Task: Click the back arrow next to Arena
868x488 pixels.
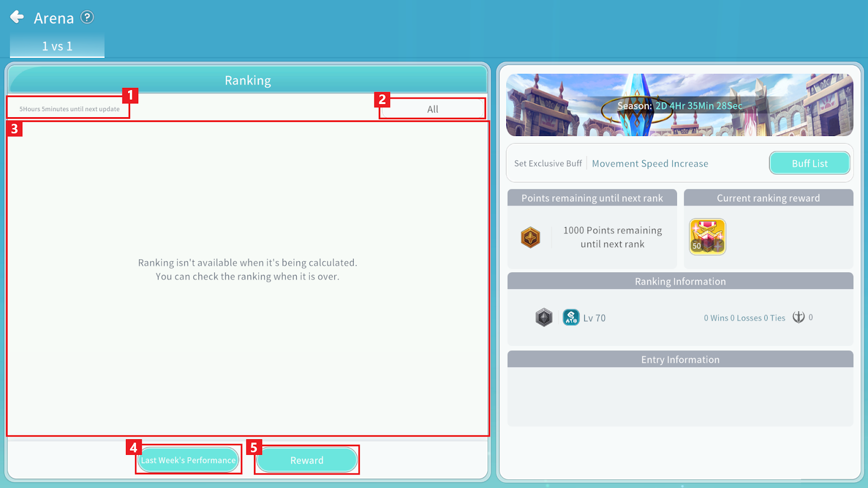Action: (x=17, y=17)
